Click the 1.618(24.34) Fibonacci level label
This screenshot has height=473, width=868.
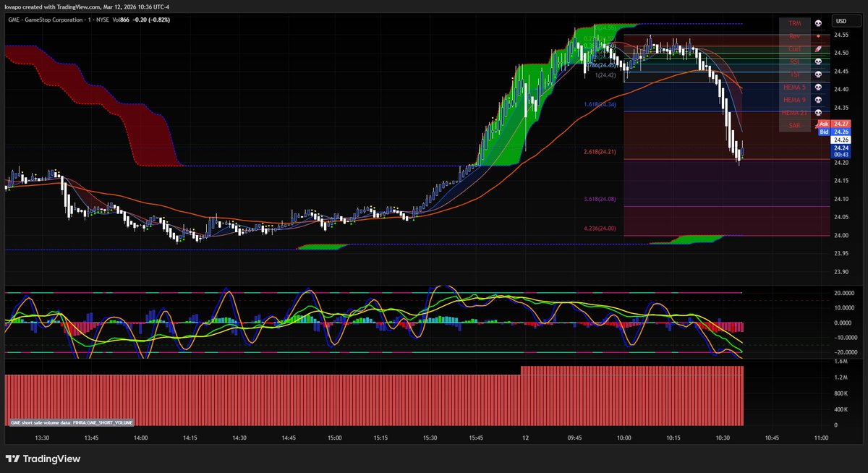click(x=600, y=105)
